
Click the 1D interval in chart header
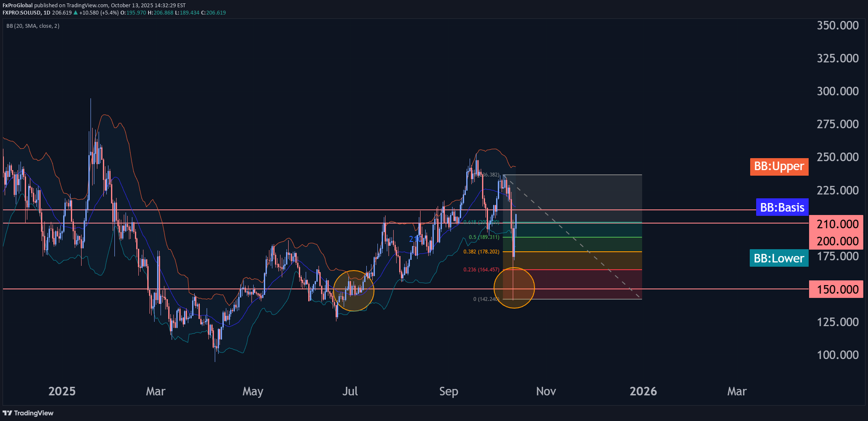tap(47, 13)
